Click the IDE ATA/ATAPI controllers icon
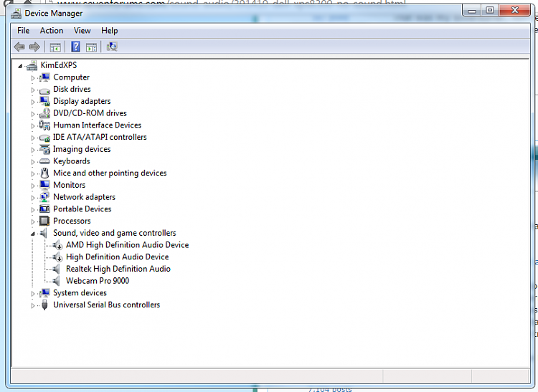The height and width of the screenshot is (392, 538). tap(44, 138)
